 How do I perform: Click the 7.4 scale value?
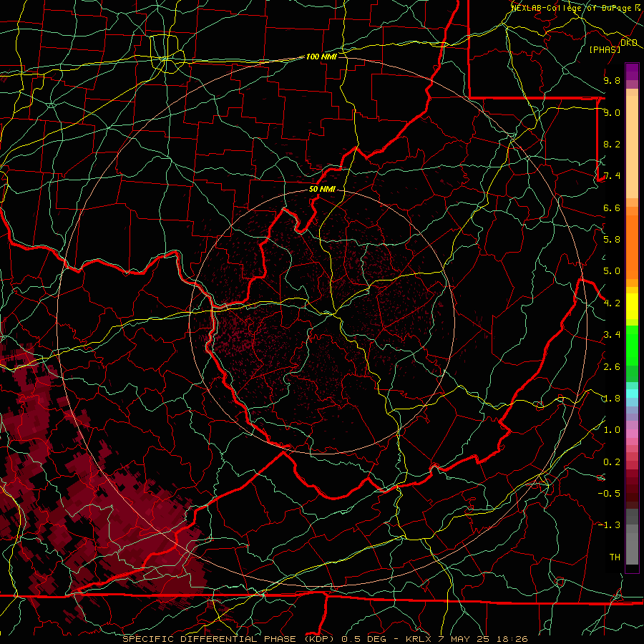612,176
